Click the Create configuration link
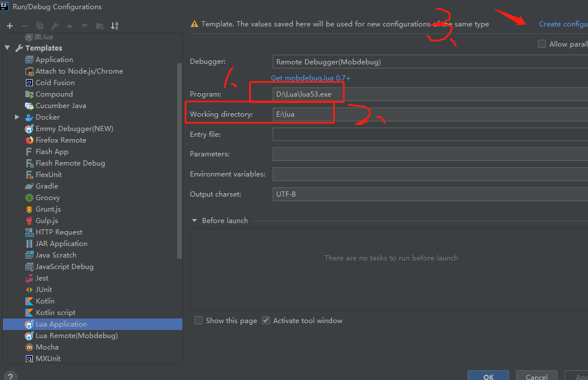588x380 pixels. click(x=563, y=24)
